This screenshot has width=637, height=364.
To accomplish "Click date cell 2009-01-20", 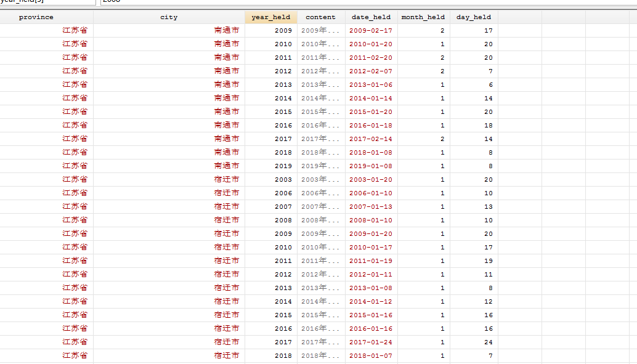I will [371, 233].
